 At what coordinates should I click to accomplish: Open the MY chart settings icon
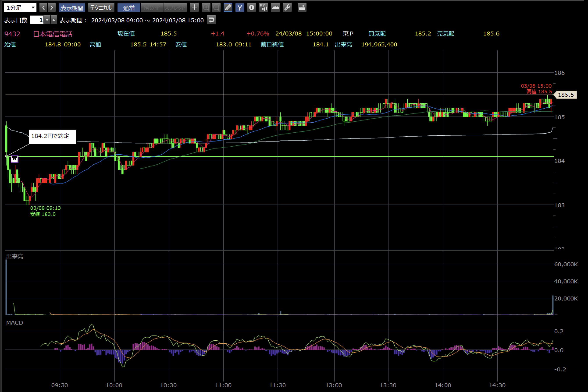pos(263,7)
